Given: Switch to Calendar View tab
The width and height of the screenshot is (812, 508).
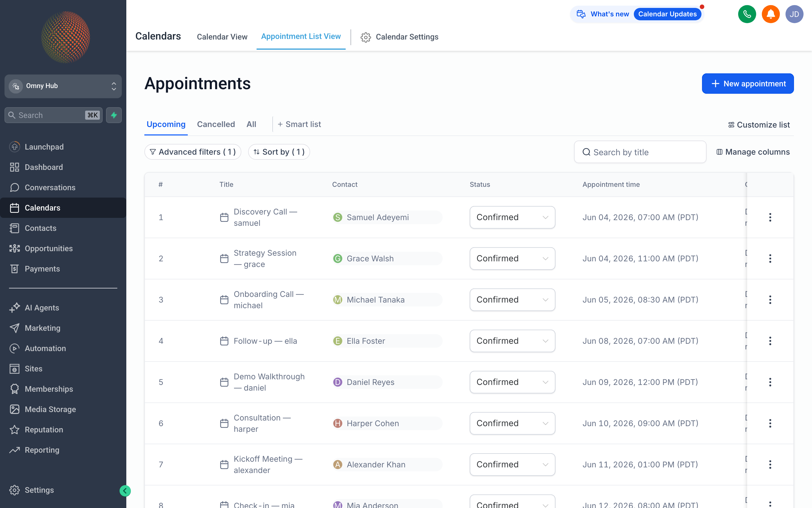Looking at the screenshot, I should pos(222,37).
